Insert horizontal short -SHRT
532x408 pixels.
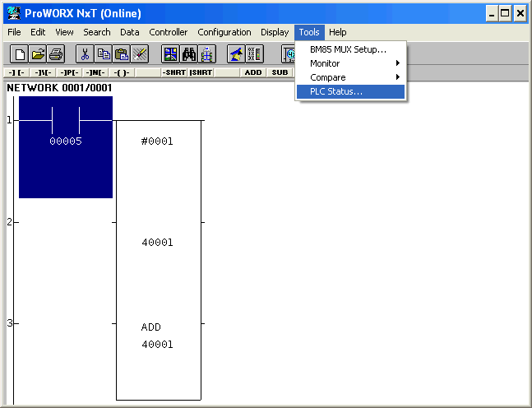[x=174, y=72]
